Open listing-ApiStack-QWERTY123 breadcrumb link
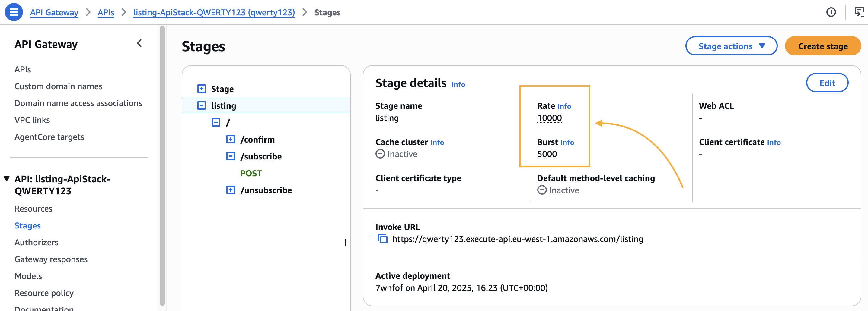The image size is (868, 311). coord(214,12)
